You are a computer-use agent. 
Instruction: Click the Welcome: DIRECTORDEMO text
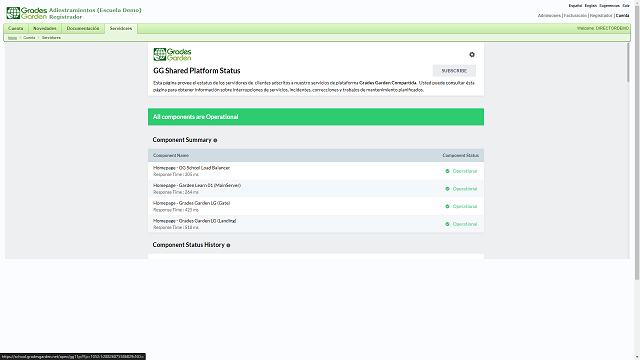(x=603, y=28)
